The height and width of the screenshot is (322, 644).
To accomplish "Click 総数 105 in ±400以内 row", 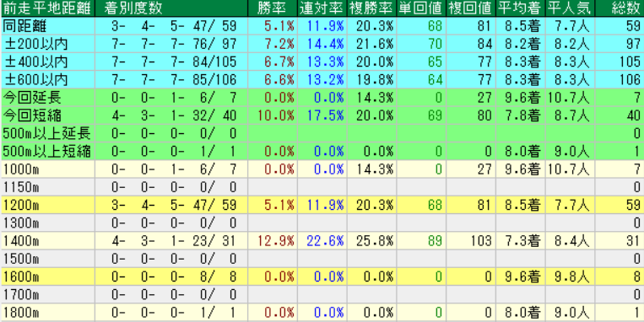I will [630, 62].
